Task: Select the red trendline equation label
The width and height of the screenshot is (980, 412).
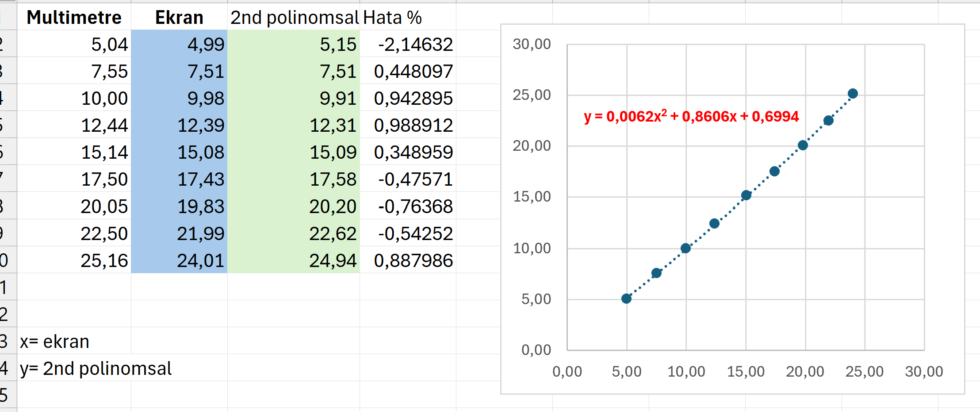Action: pyautogui.click(x=691, y=116)
